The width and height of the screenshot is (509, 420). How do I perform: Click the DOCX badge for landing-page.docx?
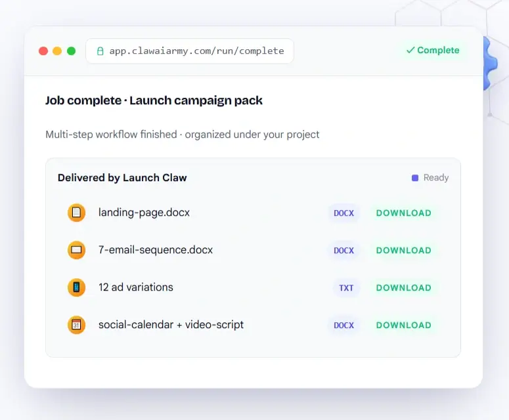[x=343, y=213]
